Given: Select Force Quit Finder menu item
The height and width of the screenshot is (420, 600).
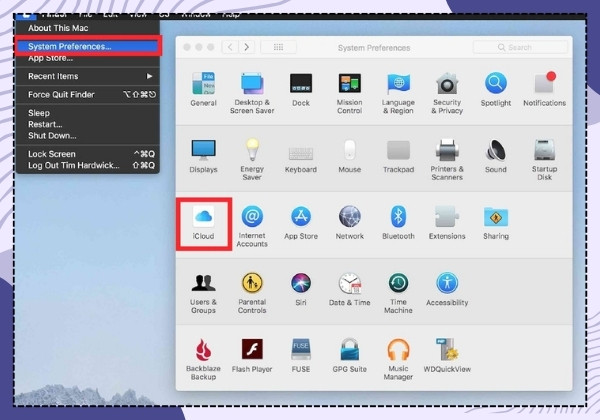Looking at the screenshot, I should tap(88, 94).
